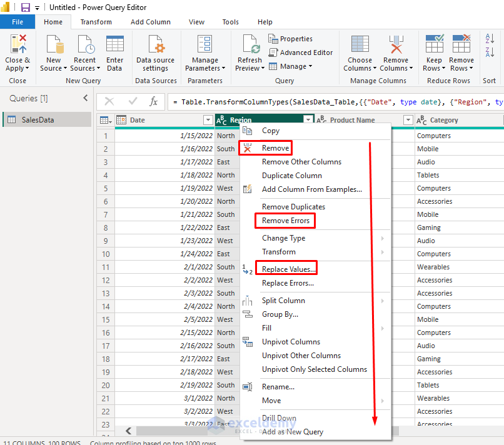Open query Properties
The height and width of the screenshot is (445, 504).
[290, 39]
